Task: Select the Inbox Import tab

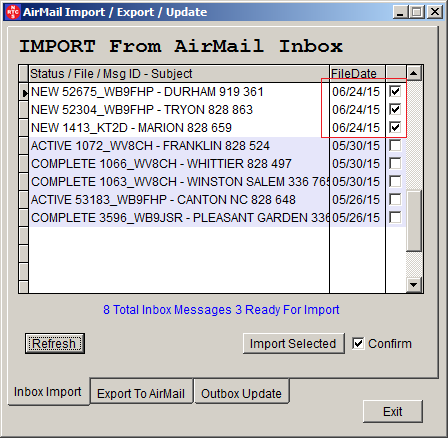Action: (48, 392)
